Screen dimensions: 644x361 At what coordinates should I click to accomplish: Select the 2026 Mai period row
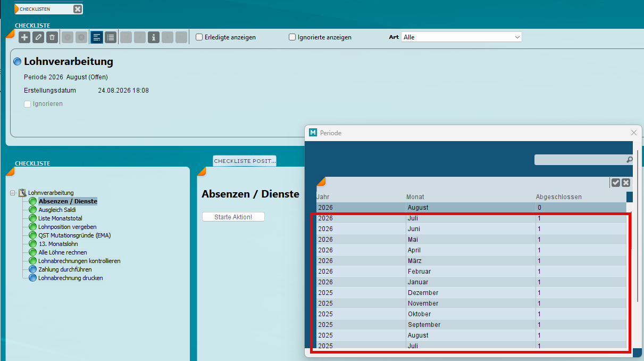tap(471, 240)
